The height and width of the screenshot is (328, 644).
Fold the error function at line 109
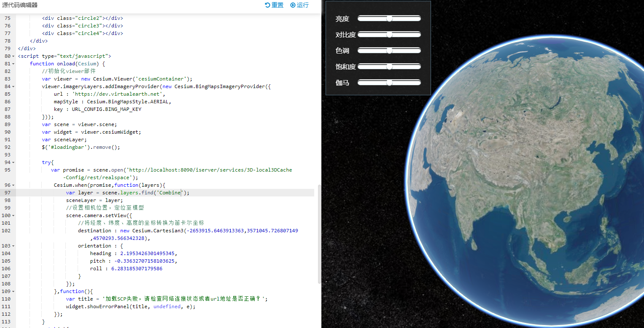click(14, 291)
